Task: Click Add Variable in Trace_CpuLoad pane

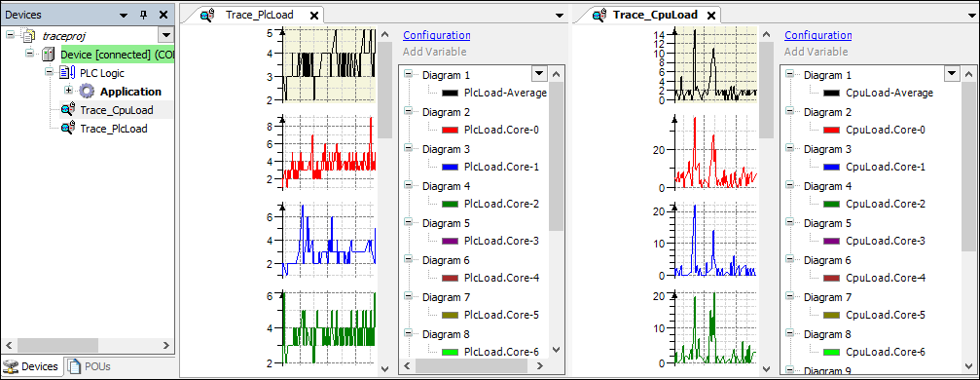Action: (x=817, y=52)
